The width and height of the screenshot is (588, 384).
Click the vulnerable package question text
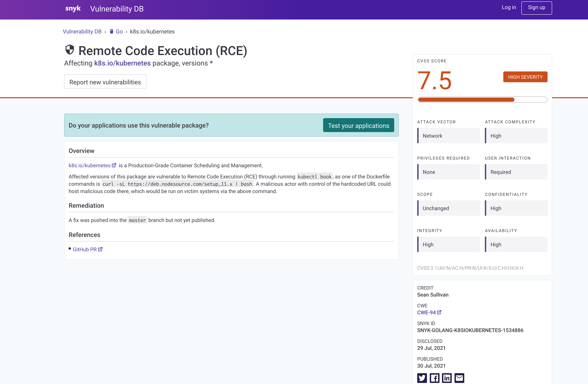pyautogui.click(x=139, y=125)
